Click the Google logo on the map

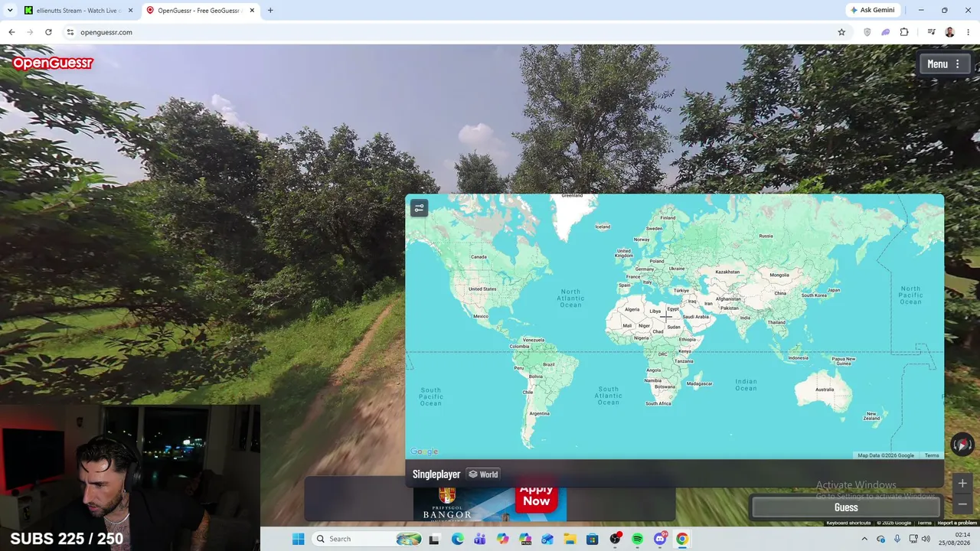click(424, 452)
